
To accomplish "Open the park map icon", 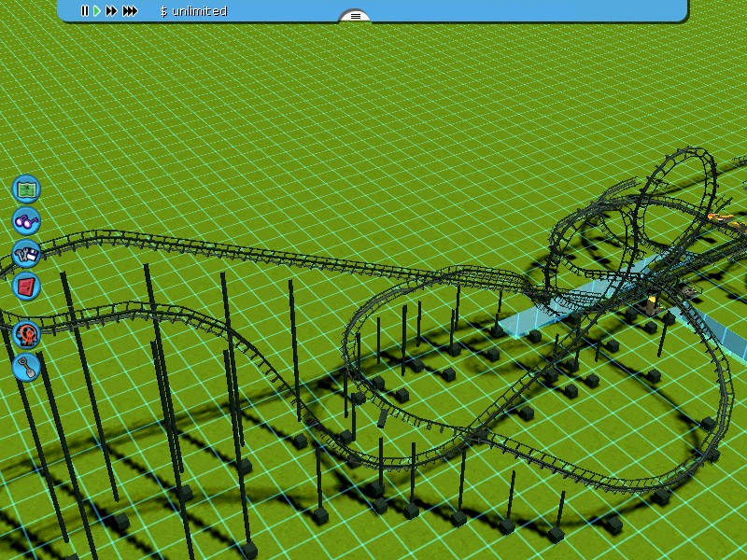I will (x=26, y=189).
